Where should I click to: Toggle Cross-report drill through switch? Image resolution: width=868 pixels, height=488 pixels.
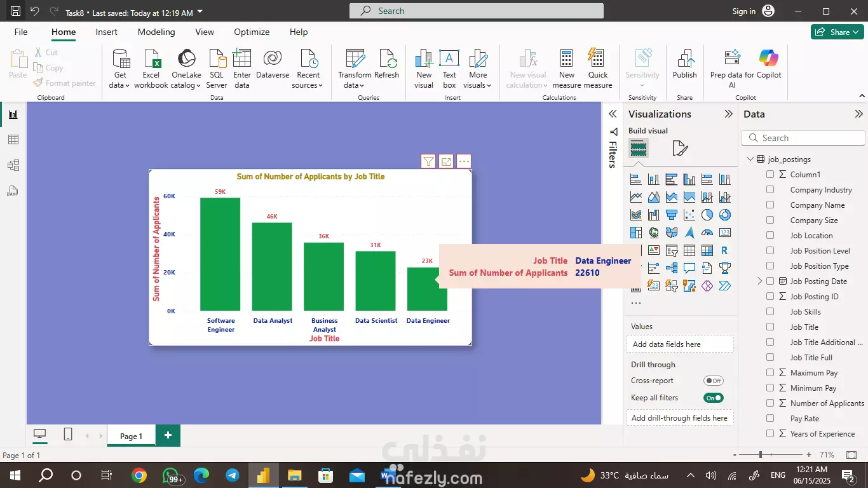[x=714, y=381]
